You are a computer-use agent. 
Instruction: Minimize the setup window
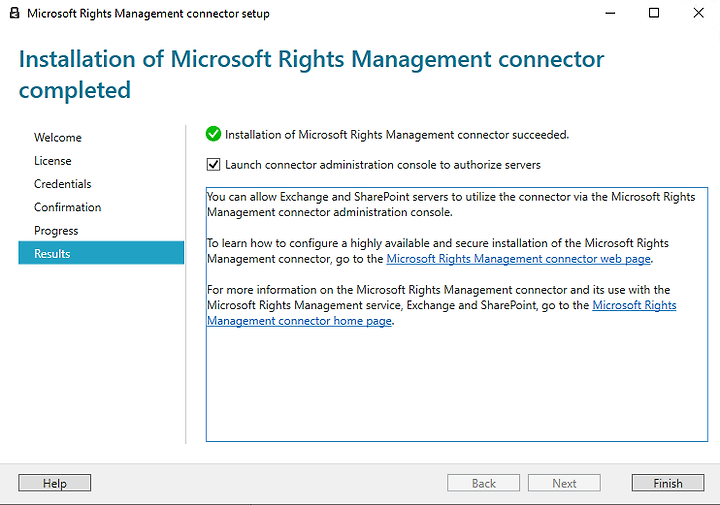[610, 13]
